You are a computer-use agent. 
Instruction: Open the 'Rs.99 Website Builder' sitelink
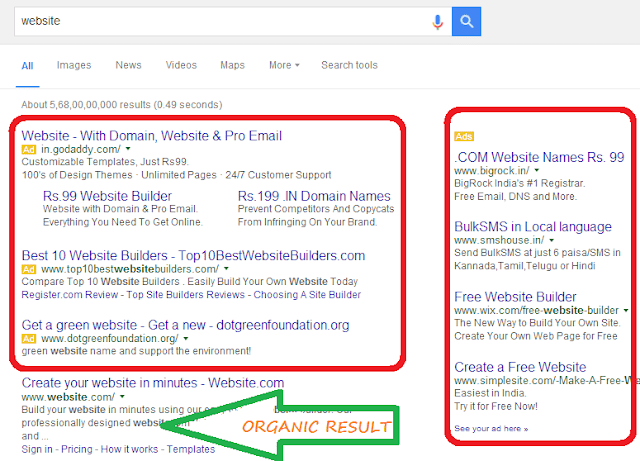[x=107, y=196]
